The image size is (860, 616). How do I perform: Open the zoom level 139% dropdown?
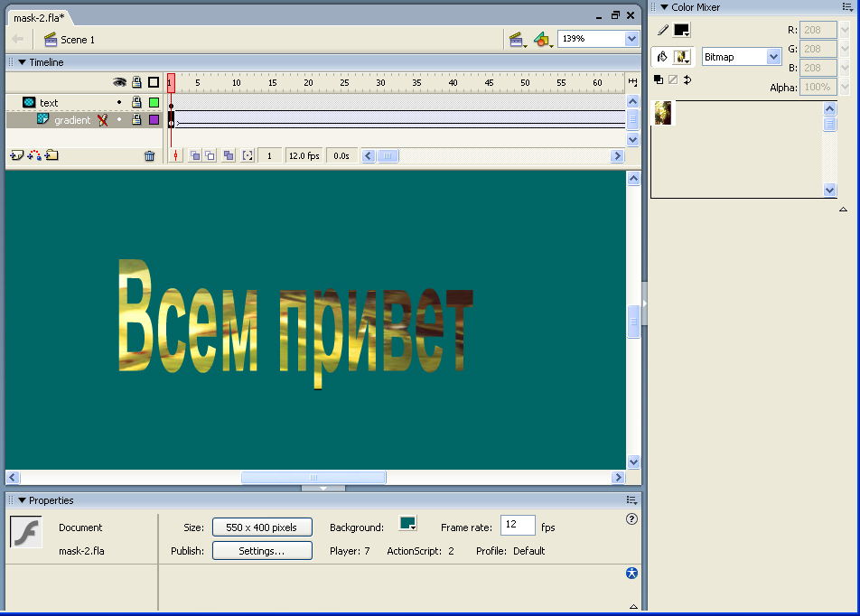(x=631, y=39)
